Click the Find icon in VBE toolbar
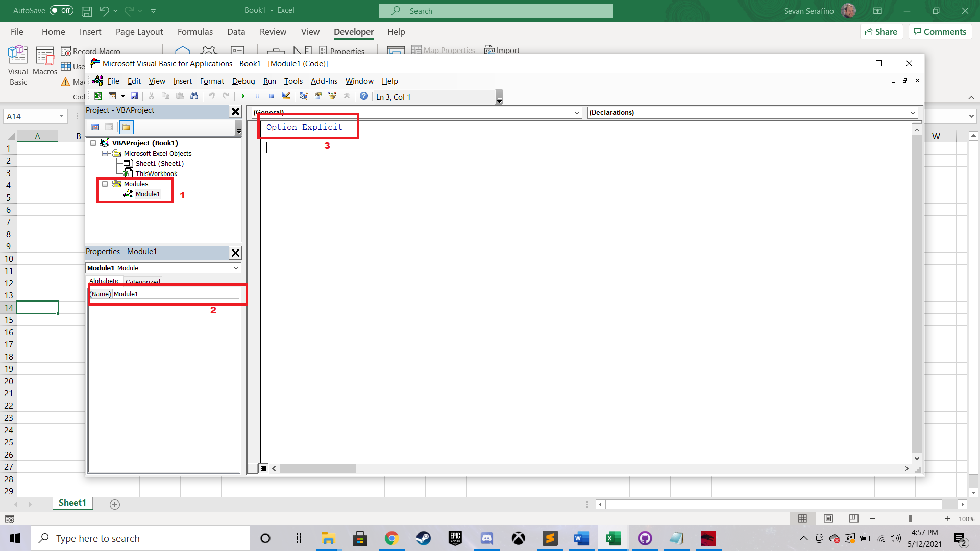 pyautogui.click(x=194, y=96)
